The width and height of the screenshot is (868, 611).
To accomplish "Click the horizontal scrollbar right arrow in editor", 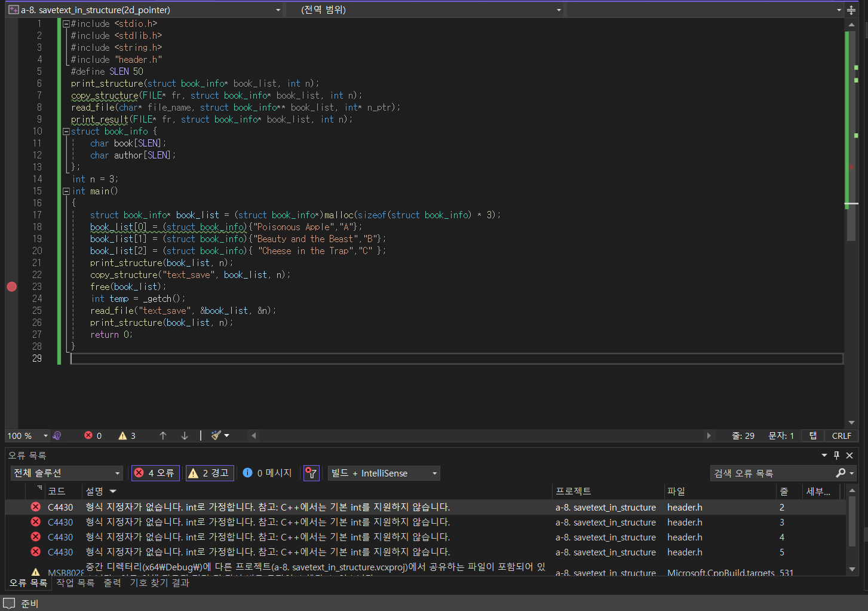I will pos(709,436).
